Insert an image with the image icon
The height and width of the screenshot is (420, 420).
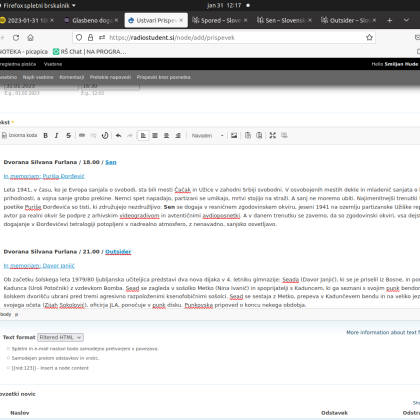[234, 135]
